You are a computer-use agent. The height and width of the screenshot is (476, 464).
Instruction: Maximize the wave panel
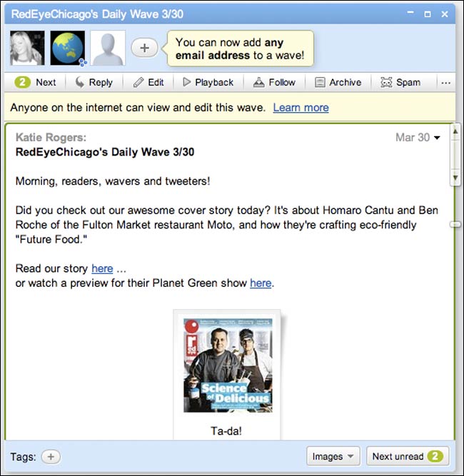[x=428, y=14]
